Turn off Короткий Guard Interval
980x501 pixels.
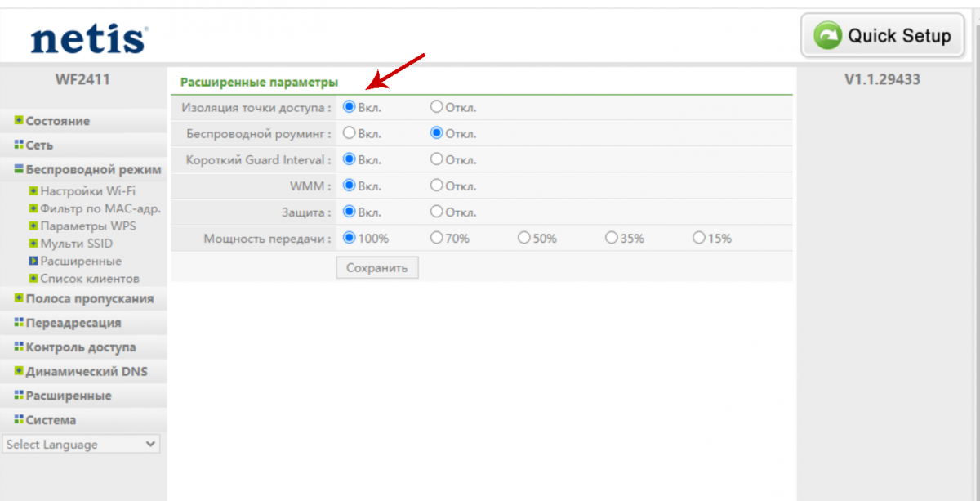(x=437, y=159)
